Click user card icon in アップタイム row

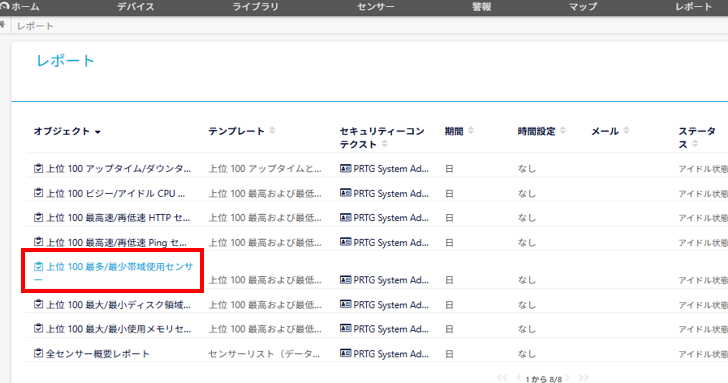coord(345,169)
